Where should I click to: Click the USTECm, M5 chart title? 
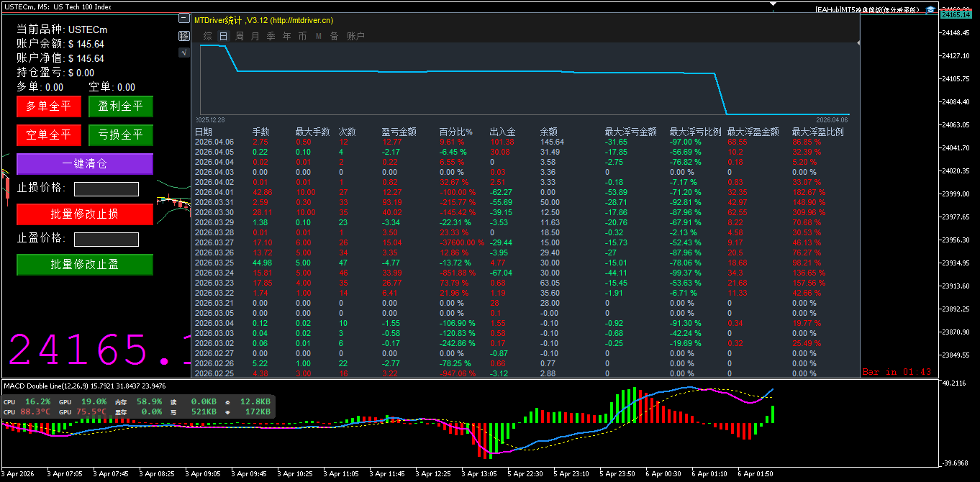click(x=58, y=6)
